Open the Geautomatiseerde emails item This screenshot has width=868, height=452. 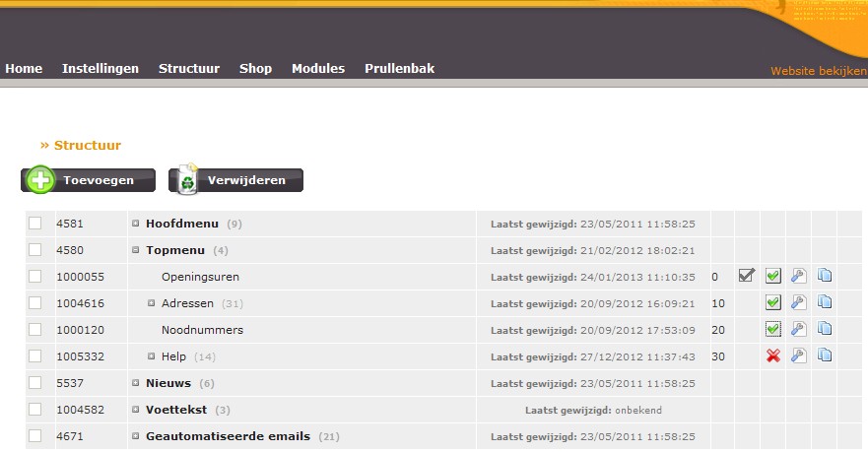228,436
